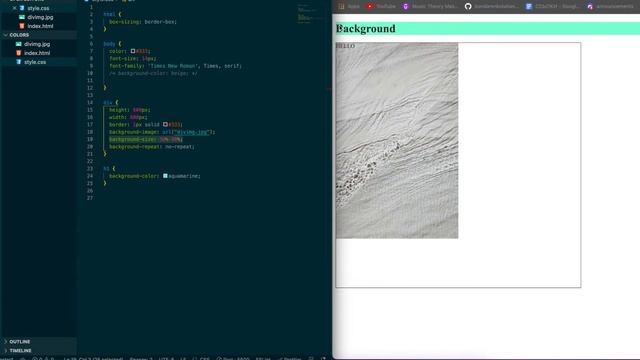Screen dimensions: 640x360
Task: Click the Port status bar entry
Action: pos(233,358)
